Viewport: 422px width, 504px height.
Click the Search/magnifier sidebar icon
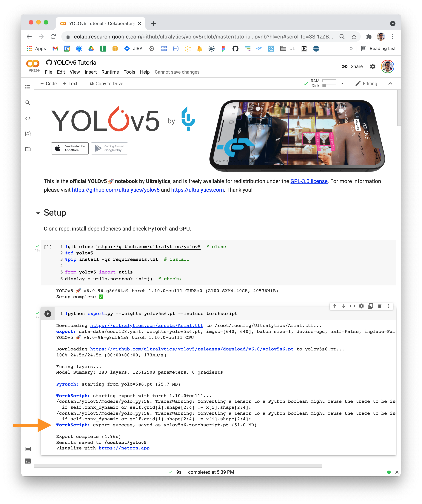pos(28,103)
